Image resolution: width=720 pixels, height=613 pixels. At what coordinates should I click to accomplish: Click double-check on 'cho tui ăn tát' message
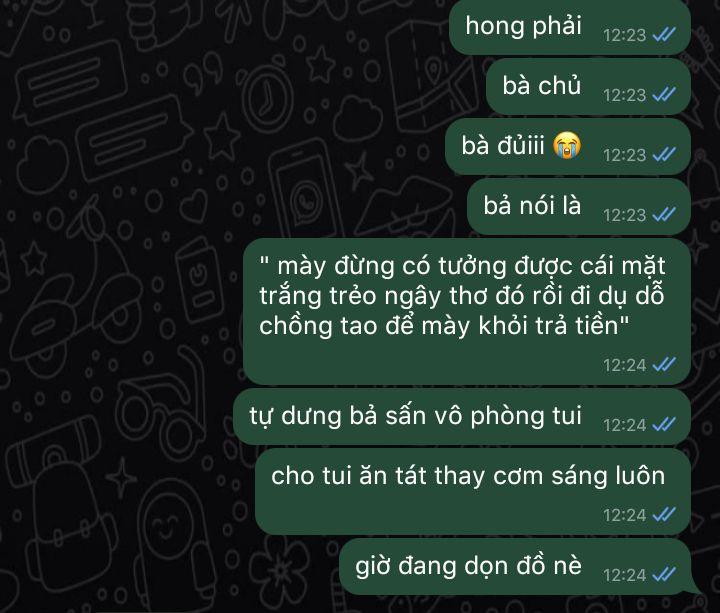[664, 515]
